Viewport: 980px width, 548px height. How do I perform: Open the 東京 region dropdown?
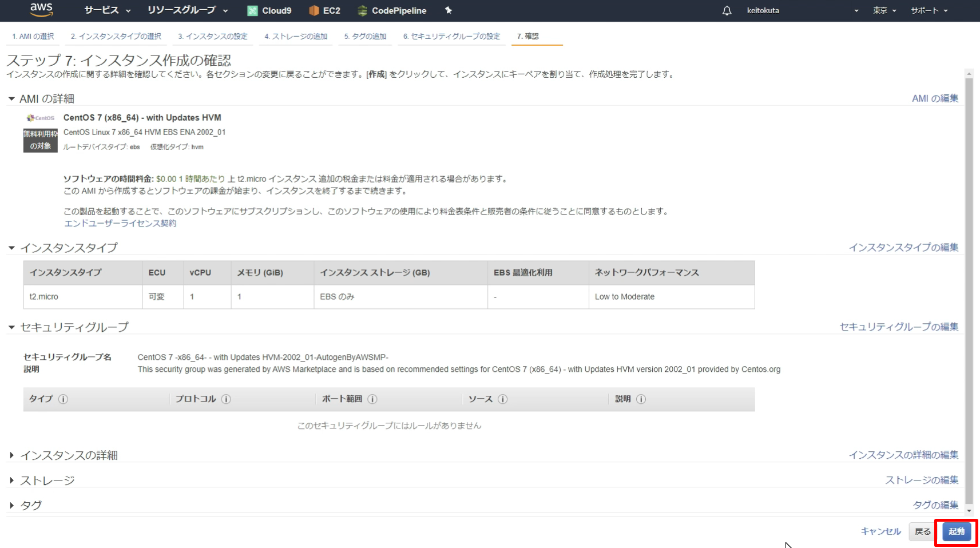pos(884,10)
